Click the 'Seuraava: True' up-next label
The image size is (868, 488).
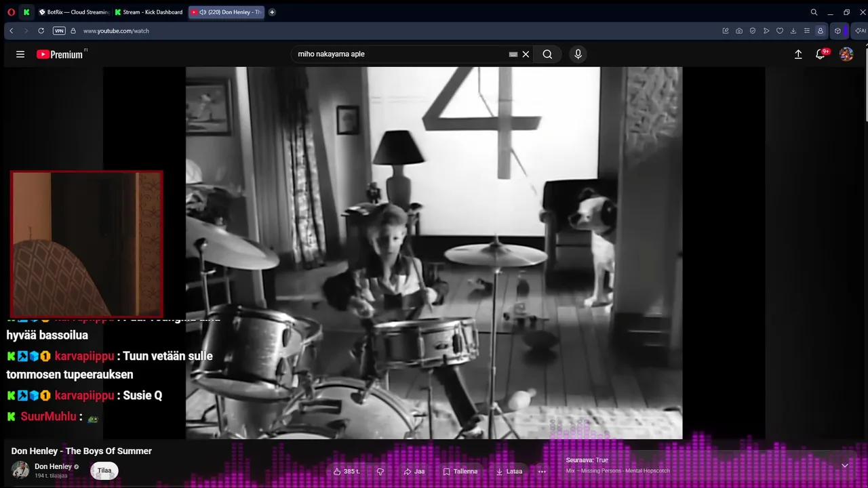click(x=587, y=460)
